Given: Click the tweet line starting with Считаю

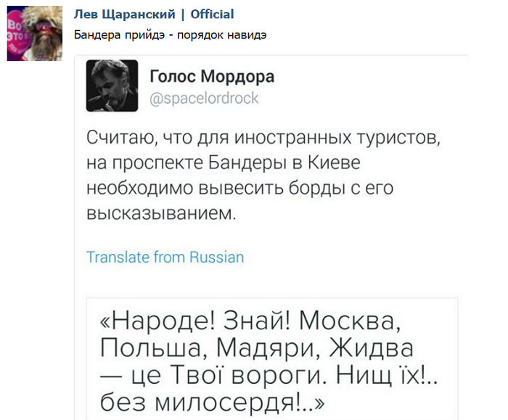Looking at the screenshot, I should tap(263, 136).
